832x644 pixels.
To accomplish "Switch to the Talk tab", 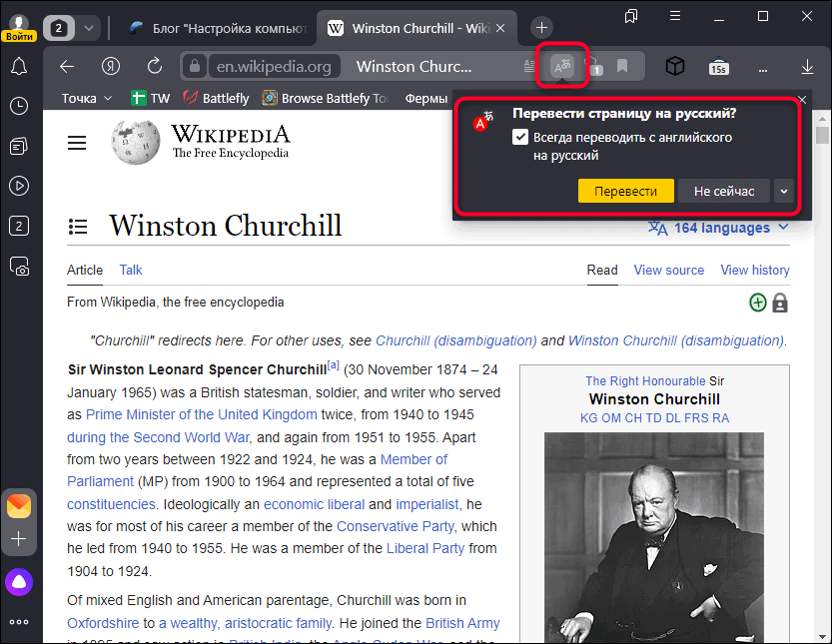I will click(x=131, y=270).
